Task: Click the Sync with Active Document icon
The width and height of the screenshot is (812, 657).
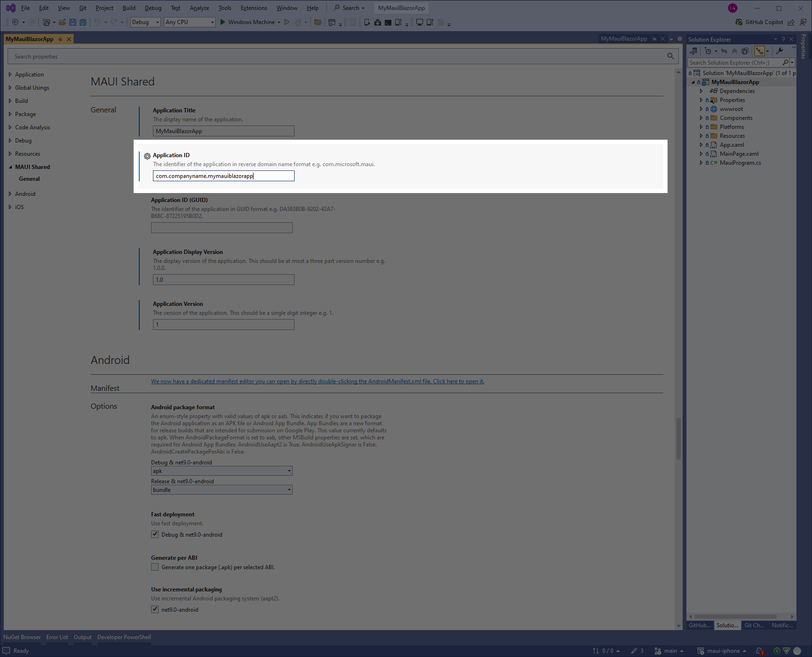Action: pos(724,51)
